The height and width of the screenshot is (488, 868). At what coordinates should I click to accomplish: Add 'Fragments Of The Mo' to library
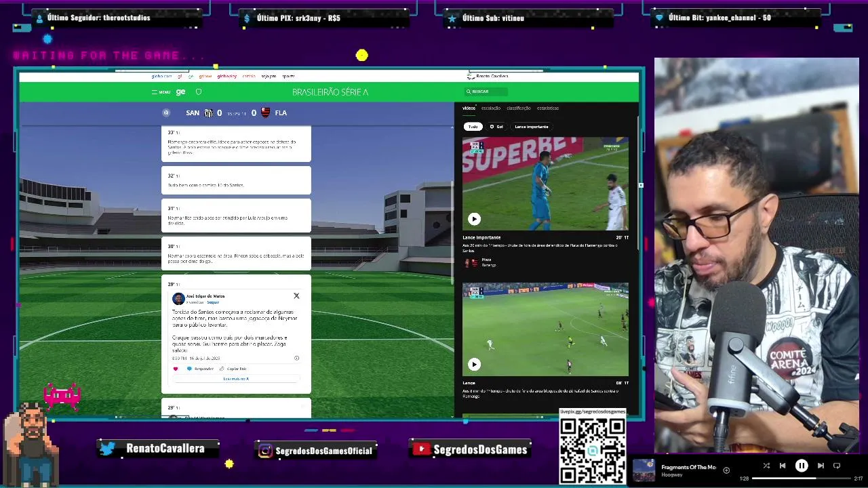(726, 470)
